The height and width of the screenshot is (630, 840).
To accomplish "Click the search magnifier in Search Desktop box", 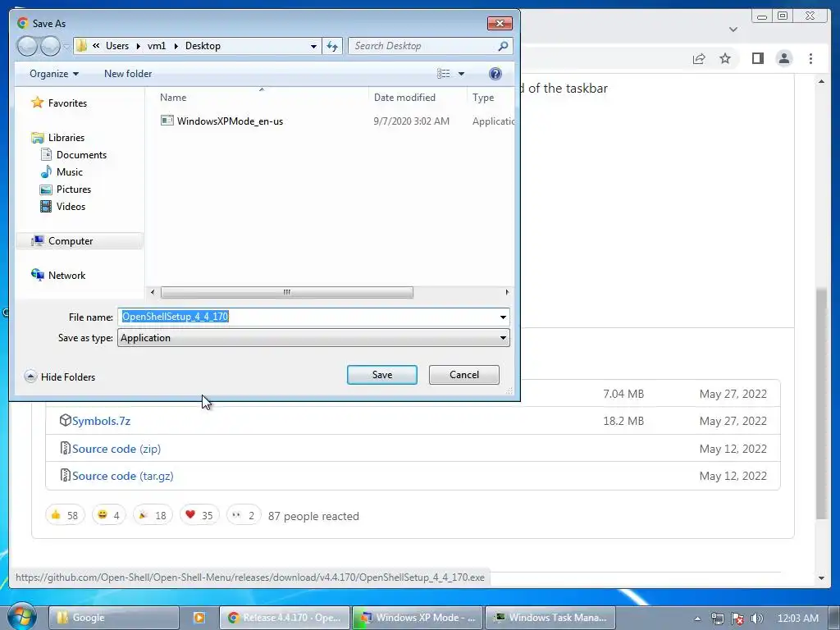I will click(503, 46).
